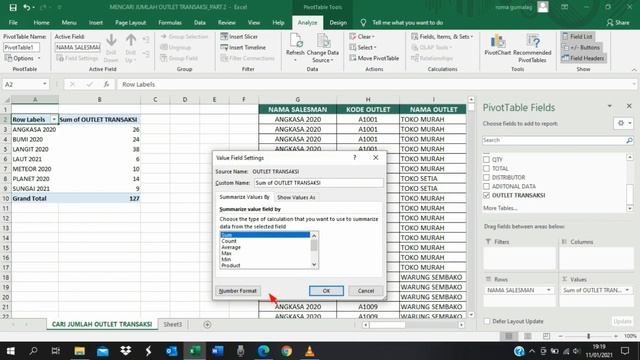Open the Name Box dropdown
The height and width of the screenshot is (360, 640).
(x=44, y=84)
